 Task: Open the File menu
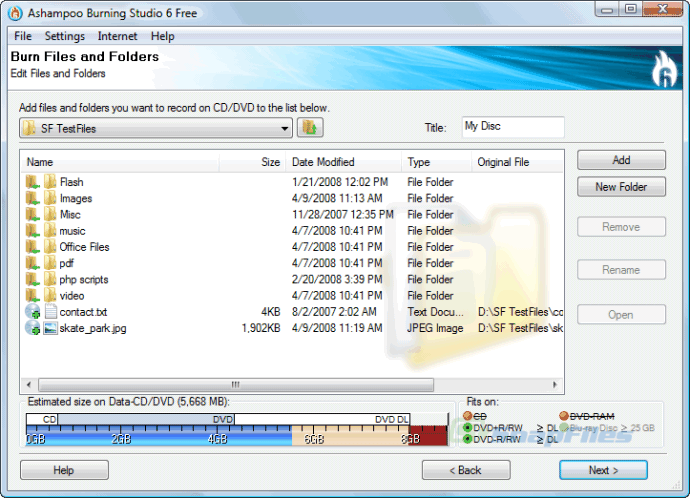pyautogui.click(x=23, y=36)
